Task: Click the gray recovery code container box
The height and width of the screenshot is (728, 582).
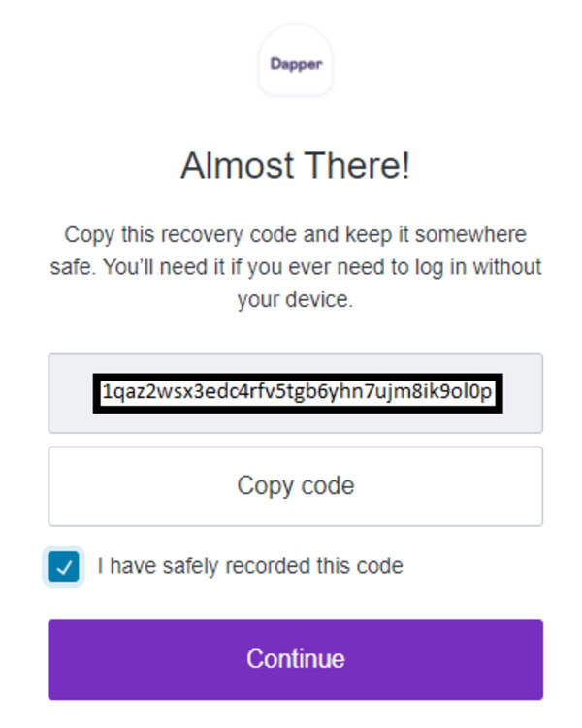Action: pyautogui.click(x=296, y=393)
